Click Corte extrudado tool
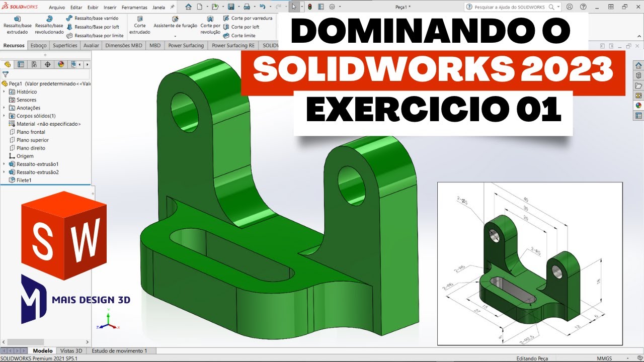This screenshot has width=644, height=362. click(140, 25)
